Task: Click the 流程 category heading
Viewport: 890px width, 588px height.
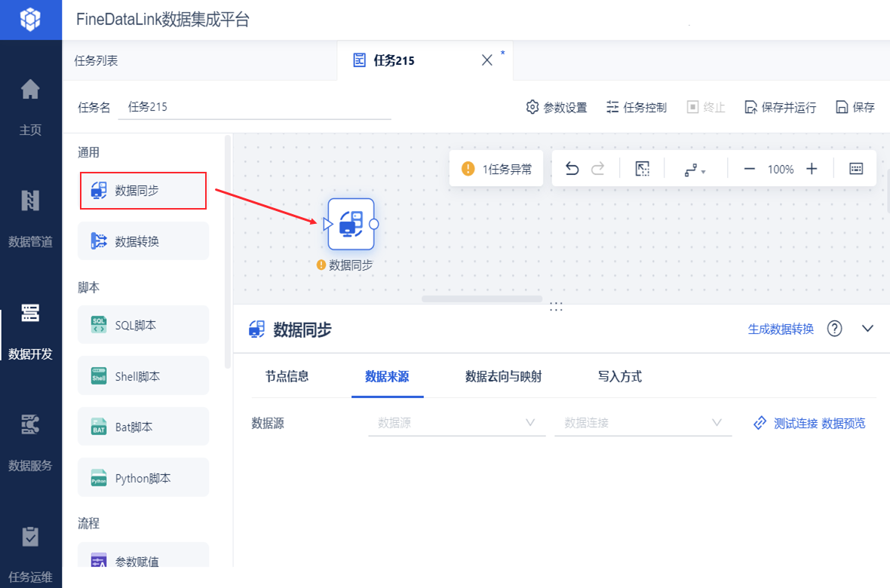Action: click(x=88, y=523)
